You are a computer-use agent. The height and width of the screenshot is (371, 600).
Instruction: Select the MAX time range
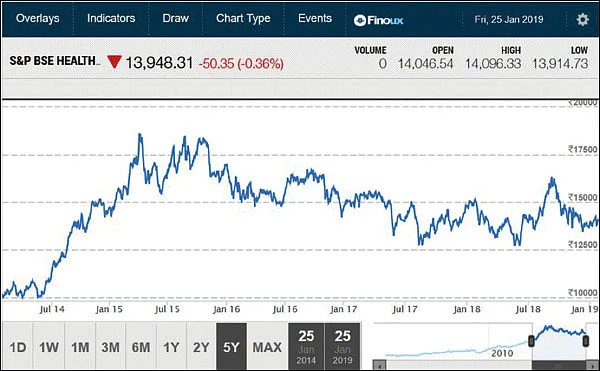point(267,347)
